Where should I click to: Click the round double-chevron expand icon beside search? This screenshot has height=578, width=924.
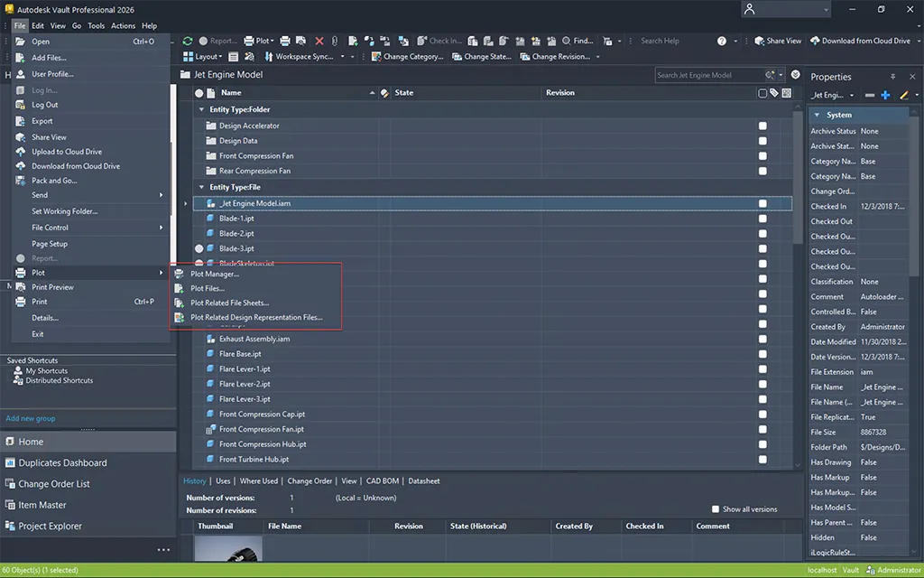tap(796, 74)
